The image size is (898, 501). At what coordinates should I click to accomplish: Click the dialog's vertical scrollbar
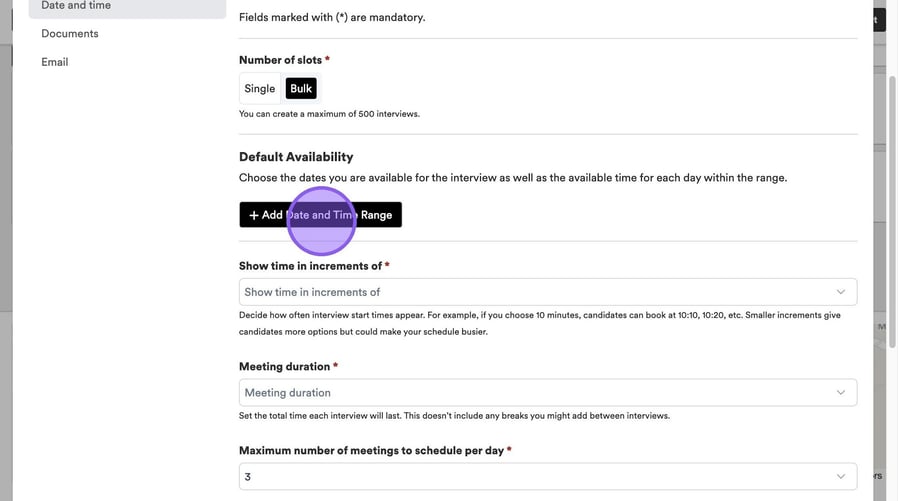[892, 200]
